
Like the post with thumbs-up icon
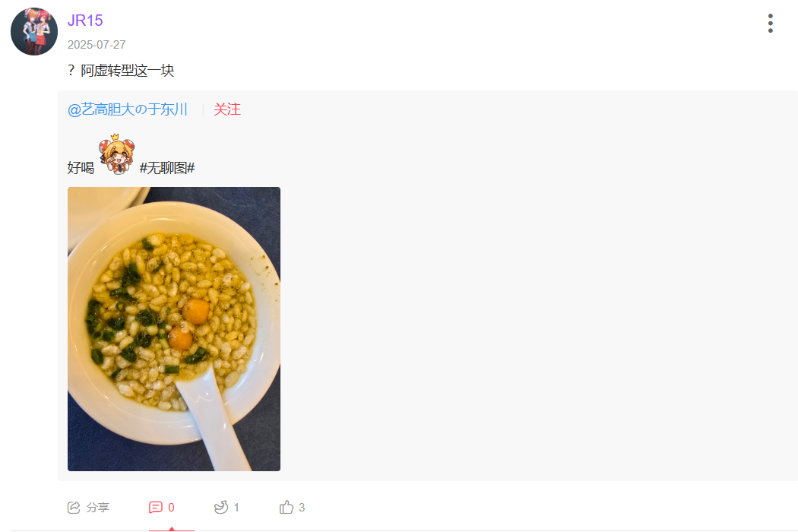pos(287,508)
